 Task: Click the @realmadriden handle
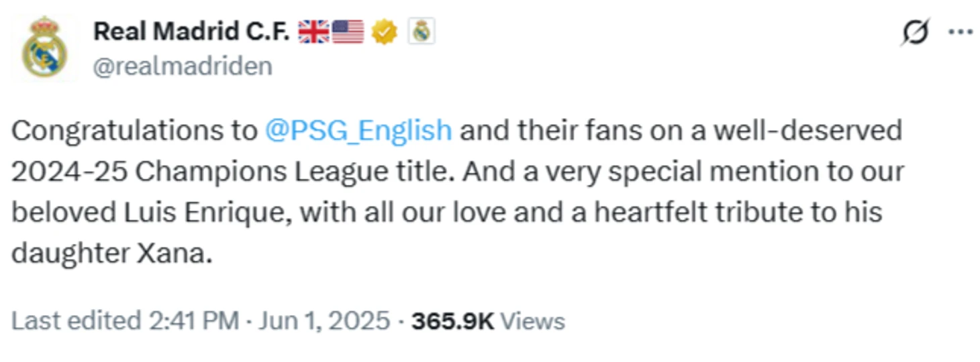183,66
